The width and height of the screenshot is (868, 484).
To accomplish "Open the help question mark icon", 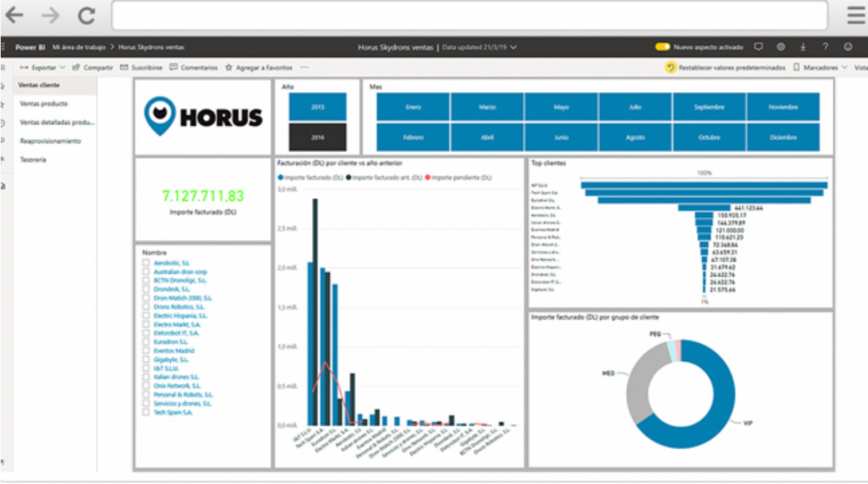I will (825, 47).
